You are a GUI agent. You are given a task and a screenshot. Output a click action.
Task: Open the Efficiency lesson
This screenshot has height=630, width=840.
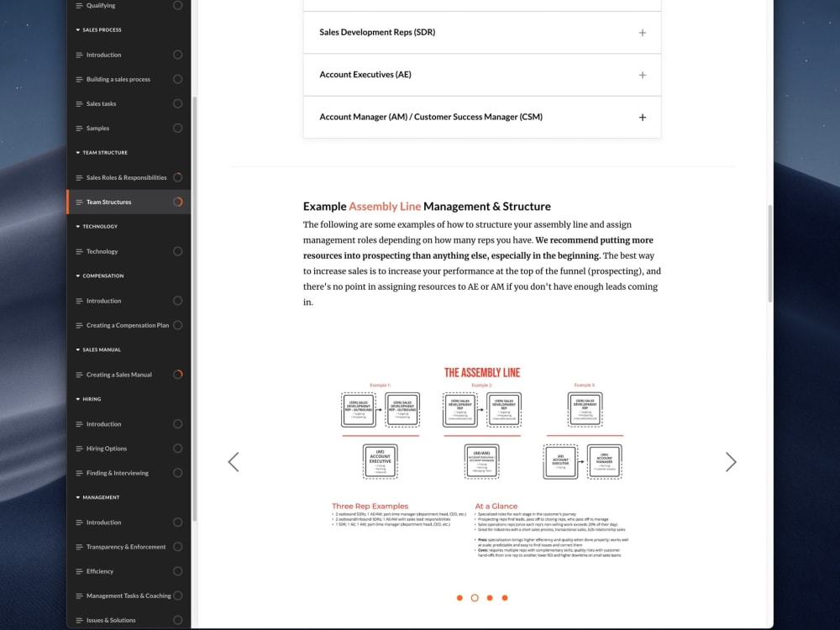(x=100, y=571)
